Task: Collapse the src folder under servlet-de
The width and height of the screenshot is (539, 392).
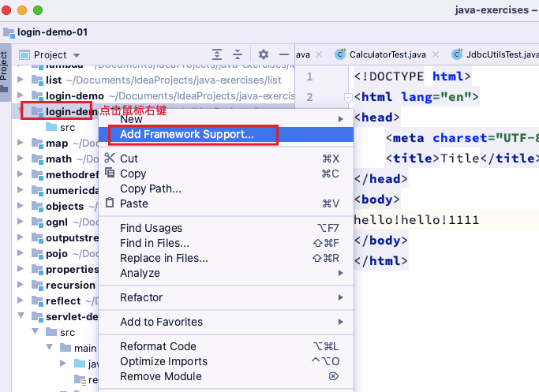Action: pyautogui.click(x=35, y=331)
